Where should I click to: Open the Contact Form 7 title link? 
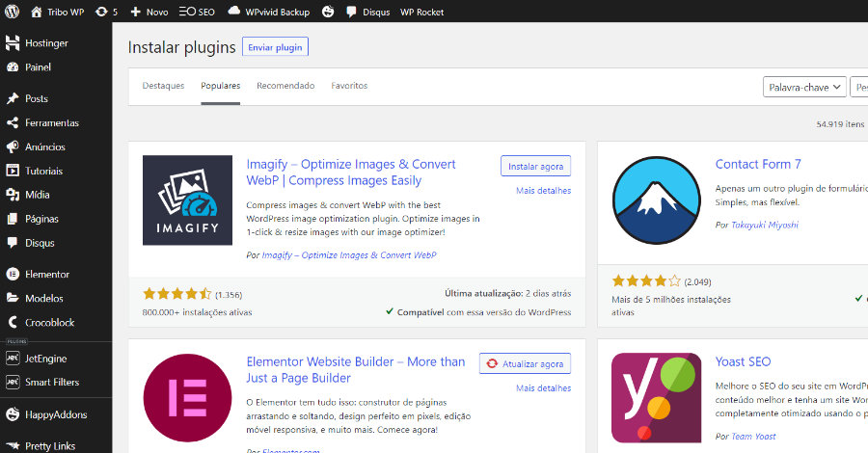pyautogui.click(x=758, y=164)
